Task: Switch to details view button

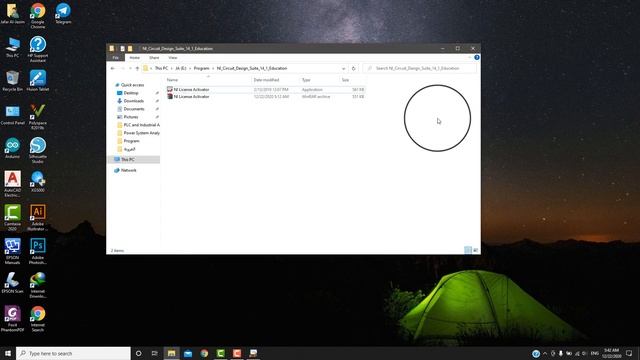Action: (x=468, y=250)
